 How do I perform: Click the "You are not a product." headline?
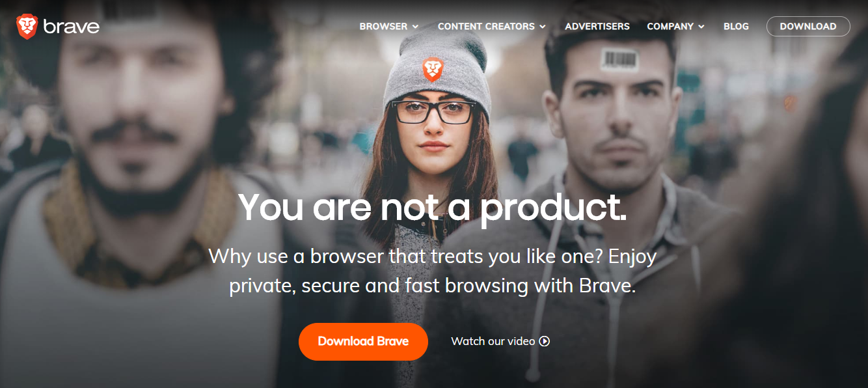coord(433,206)
